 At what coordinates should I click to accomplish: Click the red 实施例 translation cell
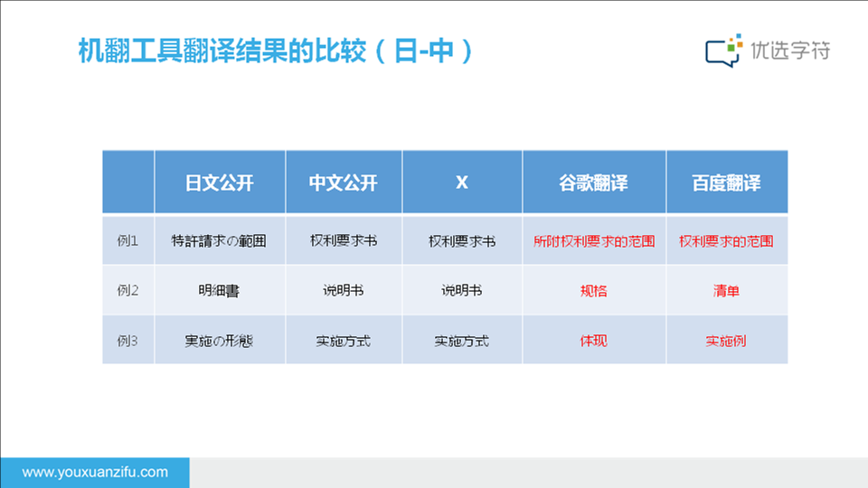click(727, 341)
